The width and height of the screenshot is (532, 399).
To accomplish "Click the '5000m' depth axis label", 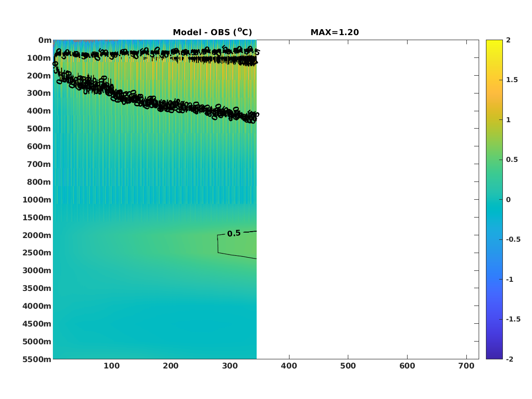I will tap(37, 342).
